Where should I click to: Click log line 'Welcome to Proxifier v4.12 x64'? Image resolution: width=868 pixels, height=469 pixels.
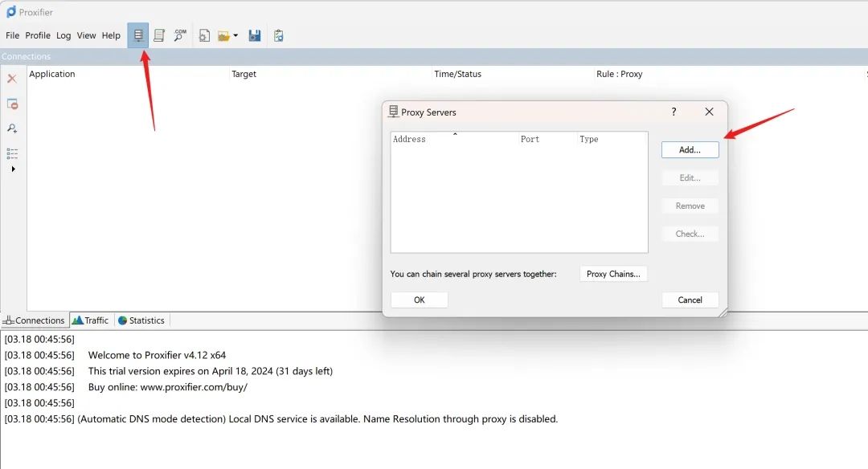point(157,355)
